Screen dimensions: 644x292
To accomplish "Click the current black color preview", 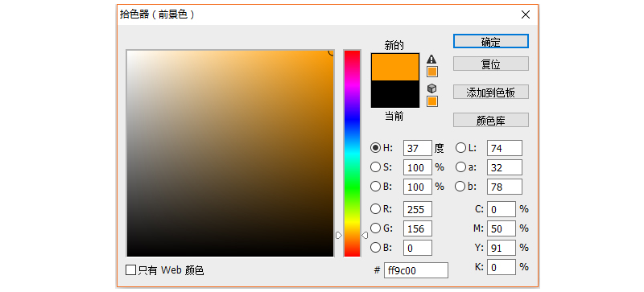I will tap(395, 94).
